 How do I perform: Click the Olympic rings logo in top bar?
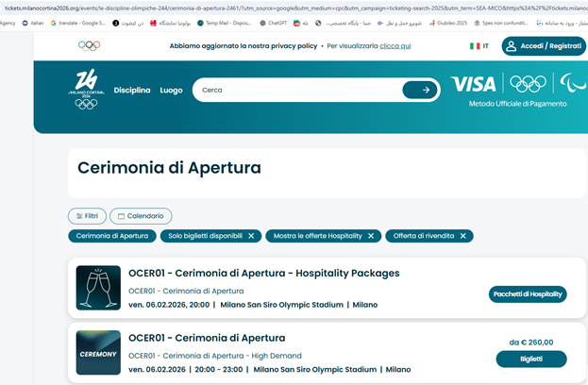coord(89,45)
